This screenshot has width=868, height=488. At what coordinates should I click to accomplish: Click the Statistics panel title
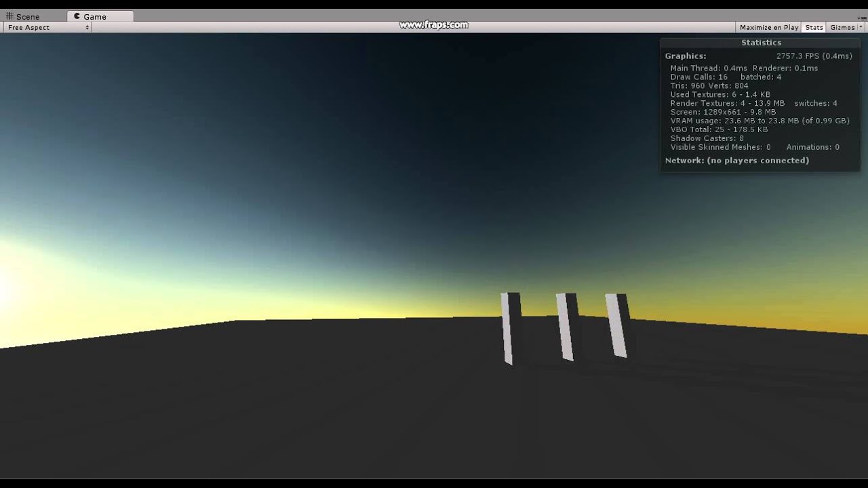761,42
